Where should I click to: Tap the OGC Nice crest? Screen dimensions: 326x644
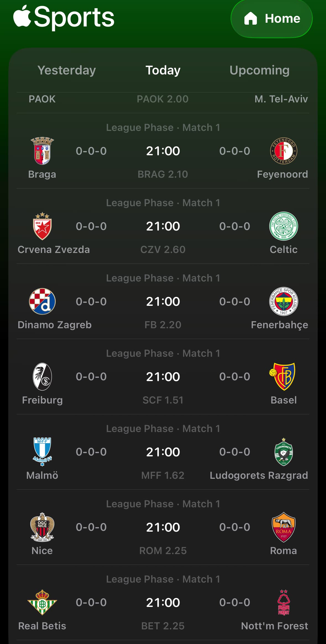(42, 527)
